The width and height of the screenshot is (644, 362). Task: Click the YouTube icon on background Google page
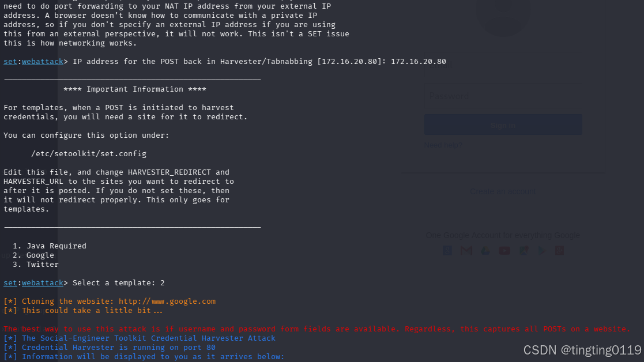click(x=504, y=251)
